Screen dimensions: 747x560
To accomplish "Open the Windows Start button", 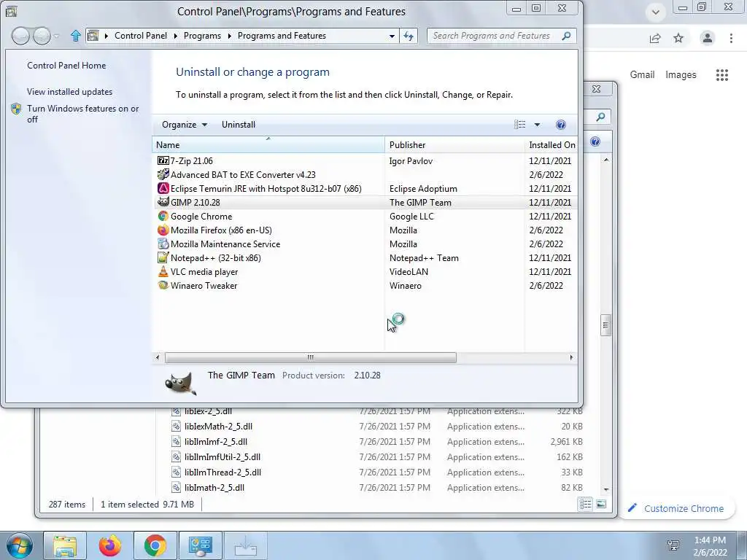I will [18, 545].
